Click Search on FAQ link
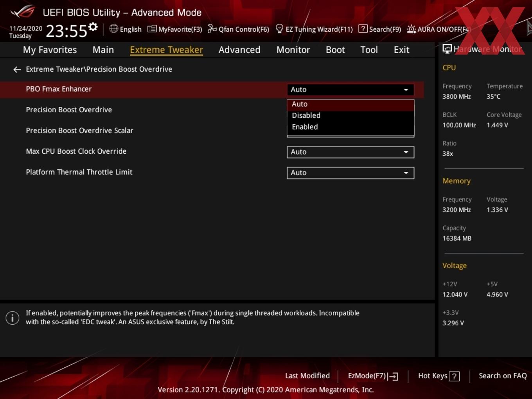 [503, 376]
